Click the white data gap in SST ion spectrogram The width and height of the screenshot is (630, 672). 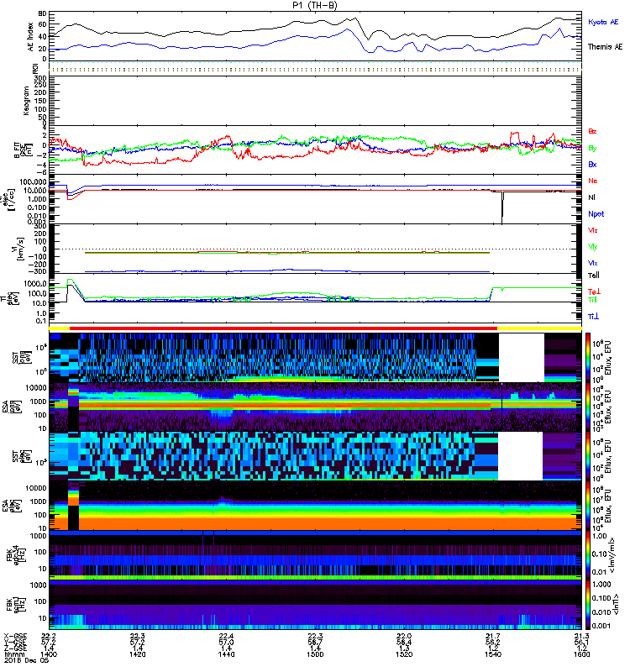(522, 358)
